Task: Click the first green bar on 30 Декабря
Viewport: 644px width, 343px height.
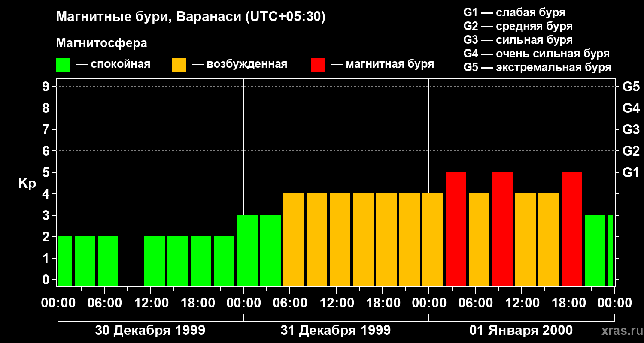Action: tap(65, 262)
